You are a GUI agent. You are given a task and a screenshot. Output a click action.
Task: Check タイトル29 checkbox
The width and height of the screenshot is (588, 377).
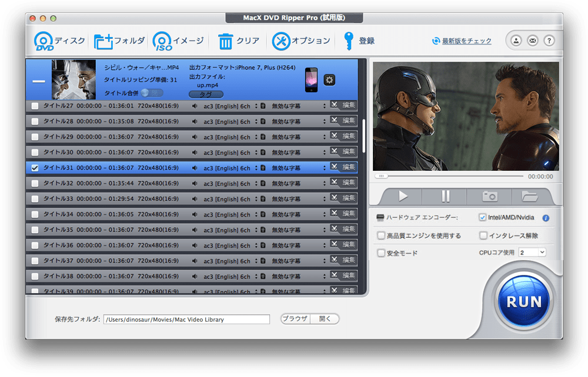[35, 137]
